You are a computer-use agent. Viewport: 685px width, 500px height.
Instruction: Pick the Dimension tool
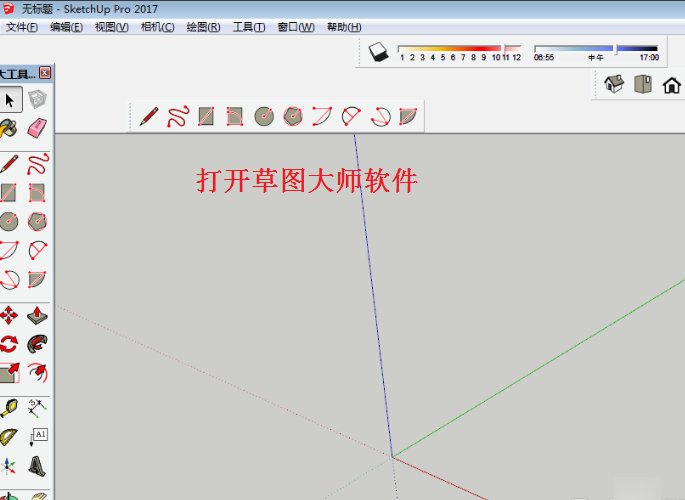coord(37,408)
